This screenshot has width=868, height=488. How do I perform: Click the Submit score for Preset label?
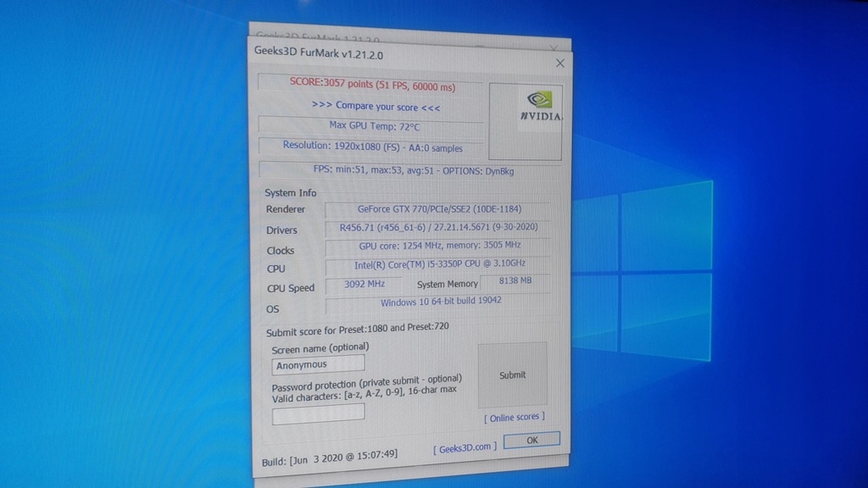pyautogui.click(x=357, y=330)
